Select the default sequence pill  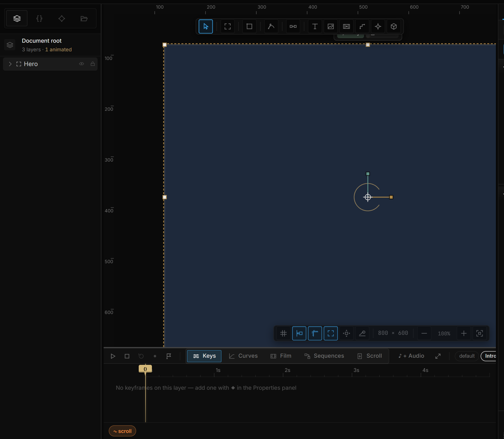pyautogui.click(x=467, y=356)
